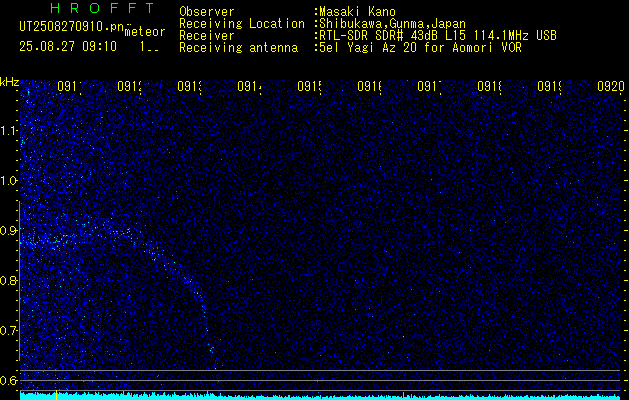
Task: Click the green HROFFT title text
Action: [x=102, y=8]
